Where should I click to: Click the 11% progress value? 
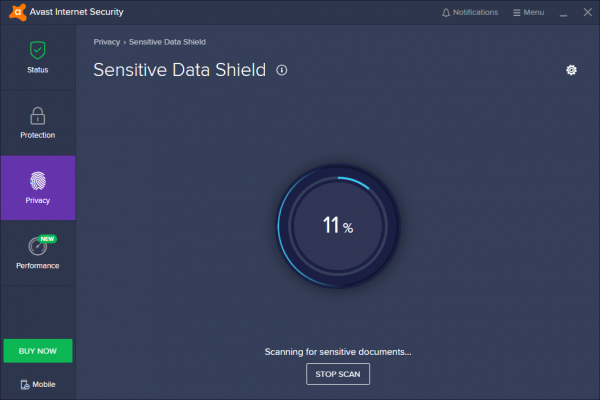pyautogui.click(x=337, y=226)
